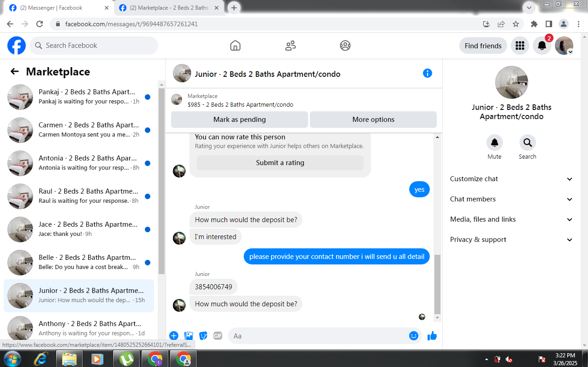This screenshot has height=367, width=588.
Task: Open the Groups icon in top navigation
Action: pyautogui.click(x=345, y=46)
